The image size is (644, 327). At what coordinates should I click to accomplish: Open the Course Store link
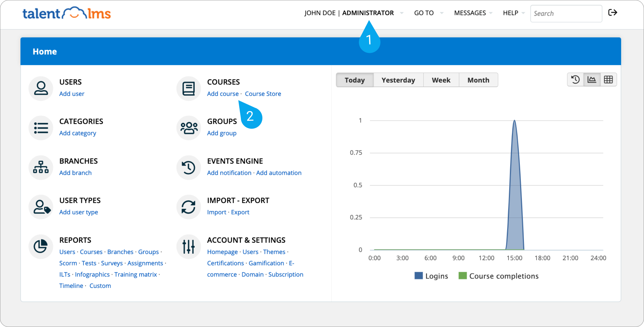pyautogui.click(x=263, y=93)
